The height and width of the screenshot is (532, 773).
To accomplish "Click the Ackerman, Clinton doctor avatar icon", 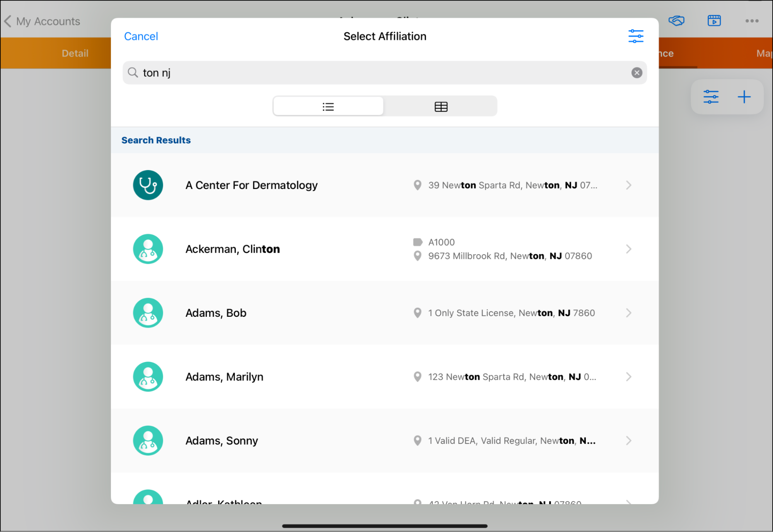I will (x=148, y=249).
